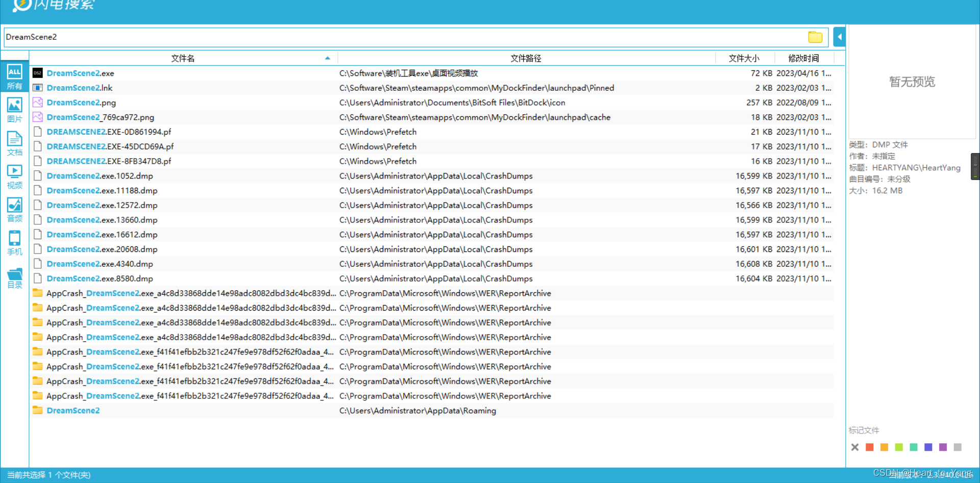This screenshot has width=980, height=483.
Task: Select DreamScene2.exe.8580.dmp row
Action: click(x=431, y=278)
